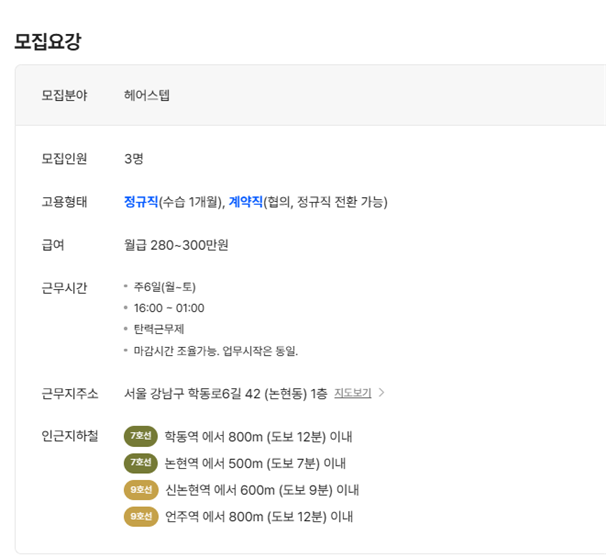Click the blue 정규직 employment type link
The width and height of the screenshot is (608, 559).
(x=141, y=202)
